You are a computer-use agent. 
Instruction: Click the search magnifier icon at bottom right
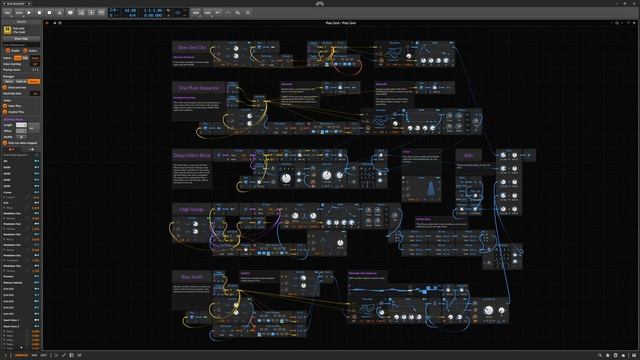[x=600, y=356]
